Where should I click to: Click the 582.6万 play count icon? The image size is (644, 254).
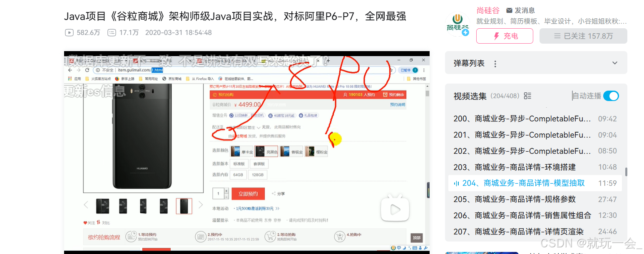69,32
